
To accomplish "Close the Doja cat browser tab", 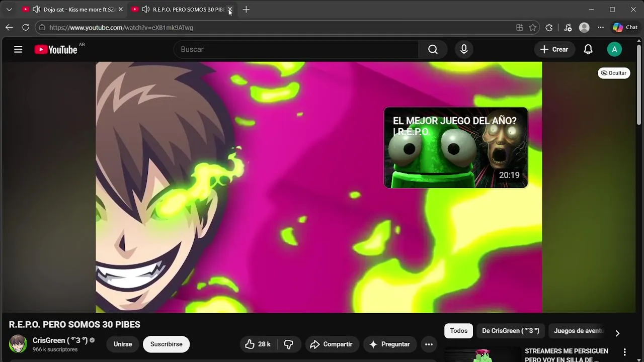I will pos(120,10).
